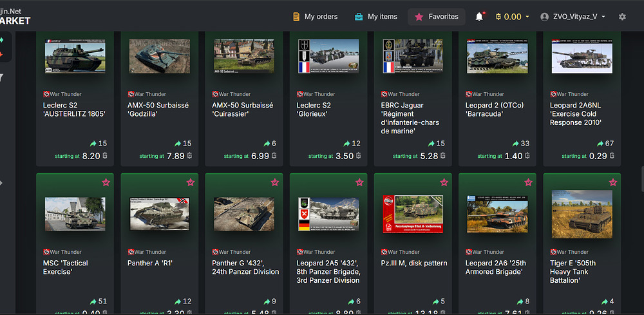Click share arrow icon showing 5 on Pz.III M card
644x315 pixels.
point(436,301)
